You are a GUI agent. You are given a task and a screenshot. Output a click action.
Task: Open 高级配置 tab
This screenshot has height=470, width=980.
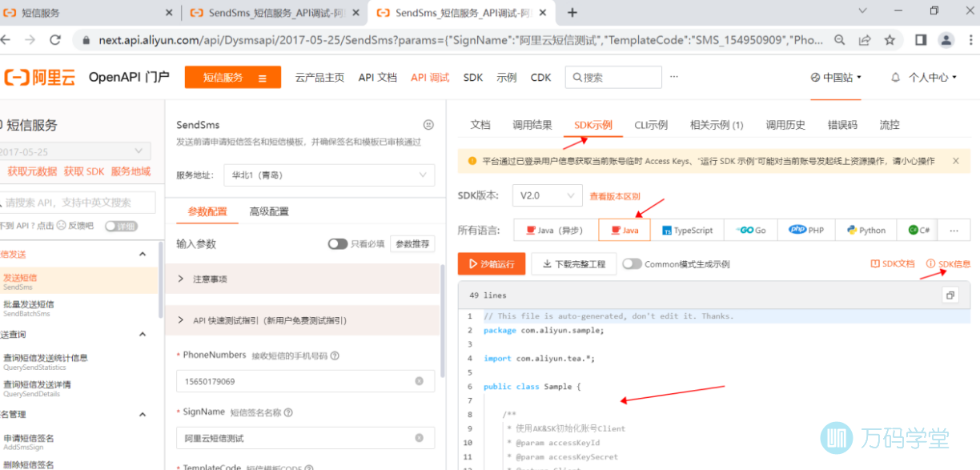click(269, 211)
